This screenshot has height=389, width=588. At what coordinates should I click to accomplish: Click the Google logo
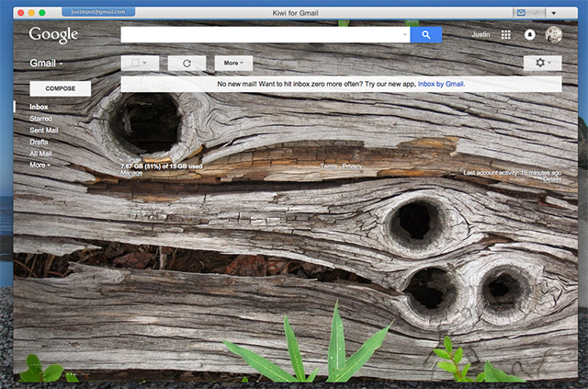tap(53, 35)
